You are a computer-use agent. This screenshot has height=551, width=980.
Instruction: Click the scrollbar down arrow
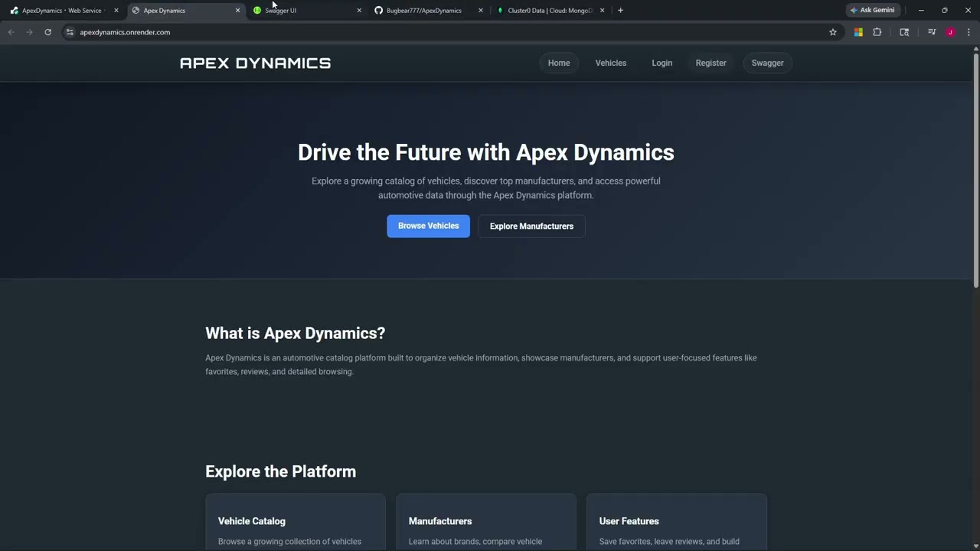(975, 546)
